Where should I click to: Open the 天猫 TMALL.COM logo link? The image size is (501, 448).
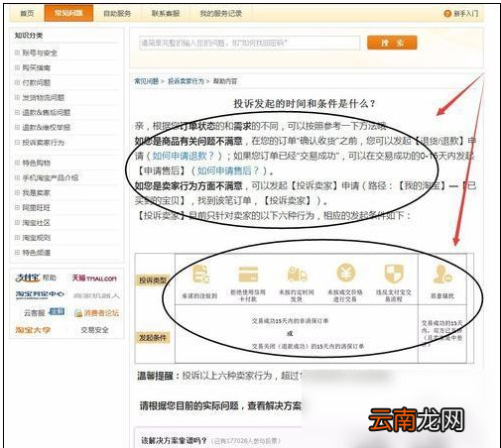click(x=94, y=279)
